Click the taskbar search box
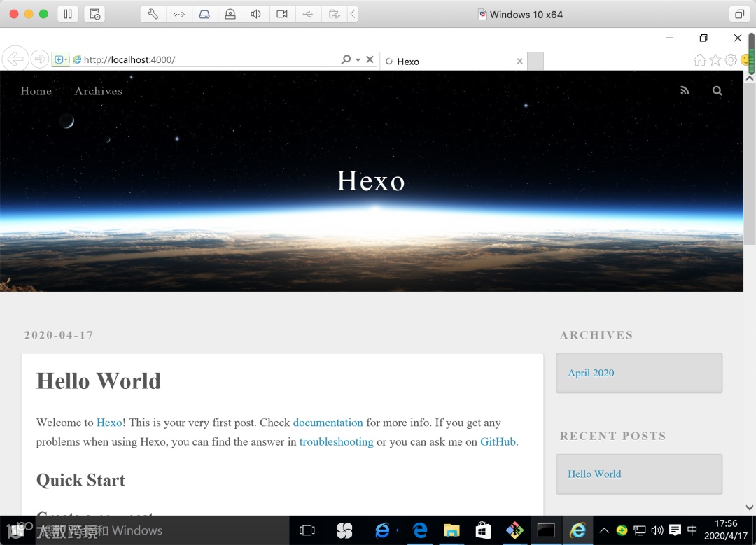Screen dimensions: 756x545 pyautogui.click(x=162, y=530)
